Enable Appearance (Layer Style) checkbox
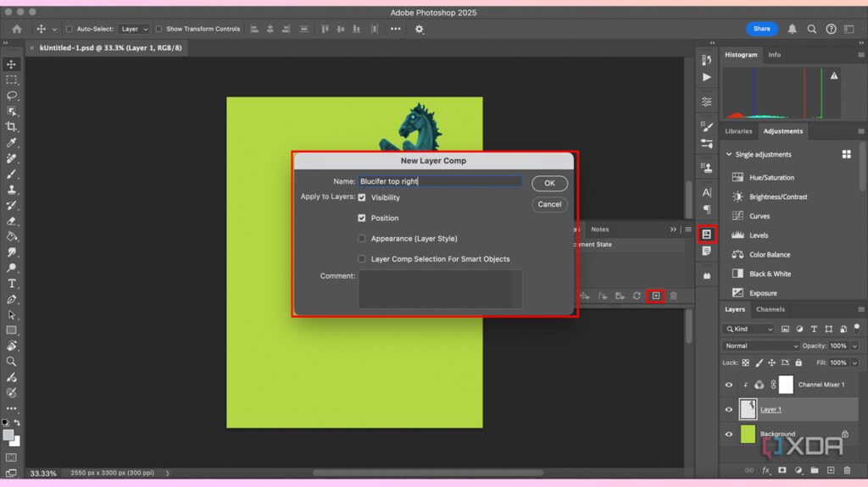The image size is (868, 487). pyautogui.click(x=361, y=239)
